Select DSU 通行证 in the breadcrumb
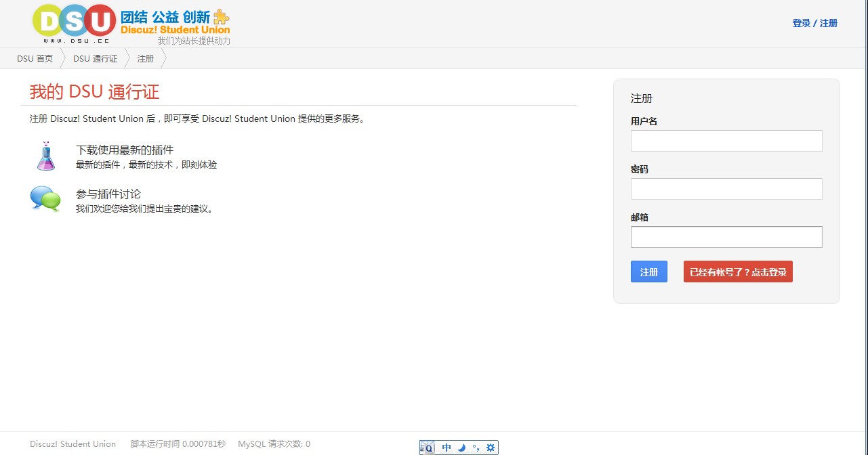This screenshot has width=868, height=455. click(x=95, y=58)
